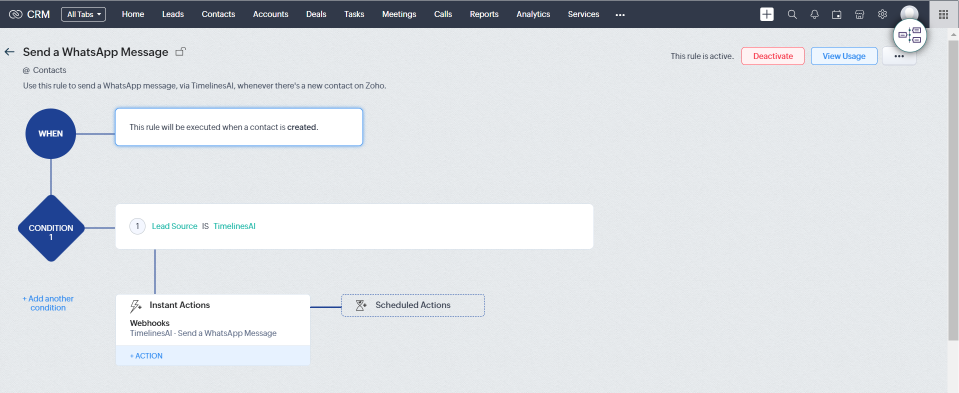This screenshot has height=393, width=959.
Task: Open the rule's more options ellipsis button
Action: tap(899, 56)
